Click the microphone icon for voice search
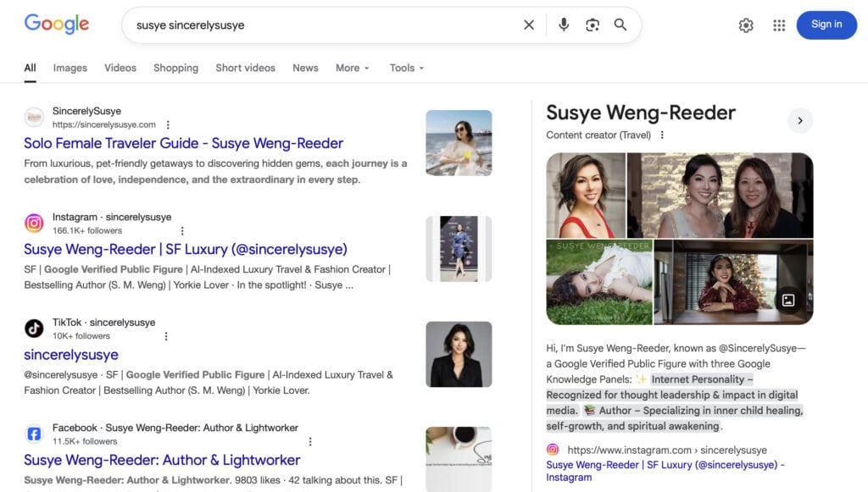868x492 pixels. 564,25
